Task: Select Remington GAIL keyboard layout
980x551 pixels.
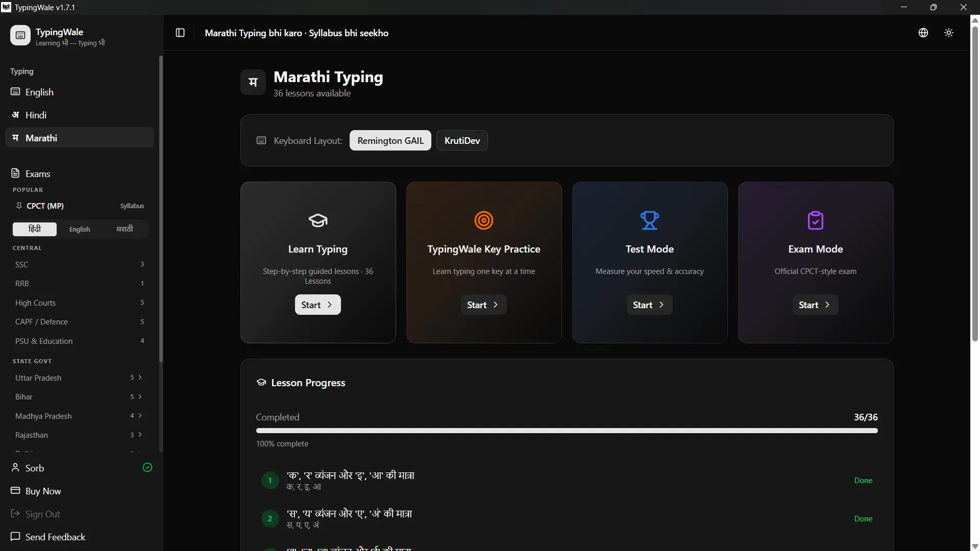Action: click(x=390, y=140)
